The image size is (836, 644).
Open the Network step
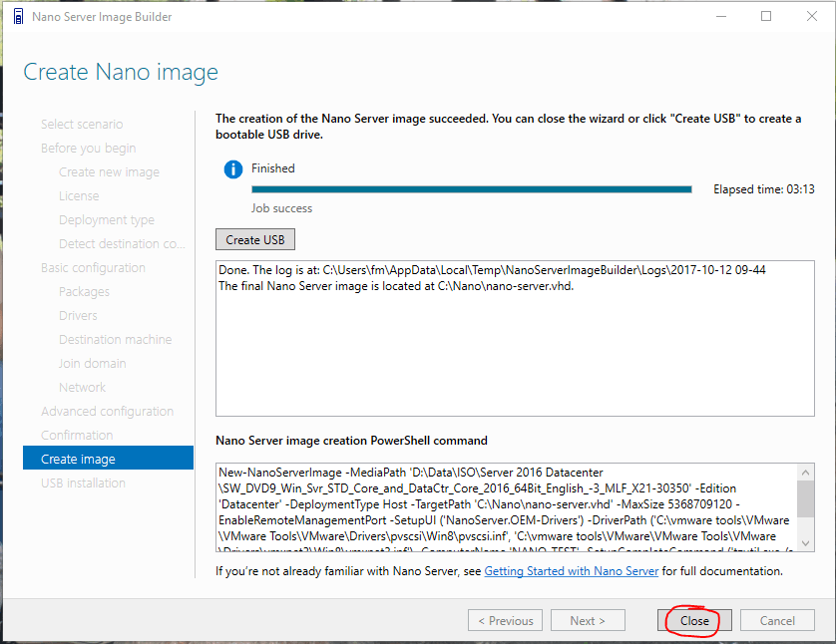tap(83, 387)
